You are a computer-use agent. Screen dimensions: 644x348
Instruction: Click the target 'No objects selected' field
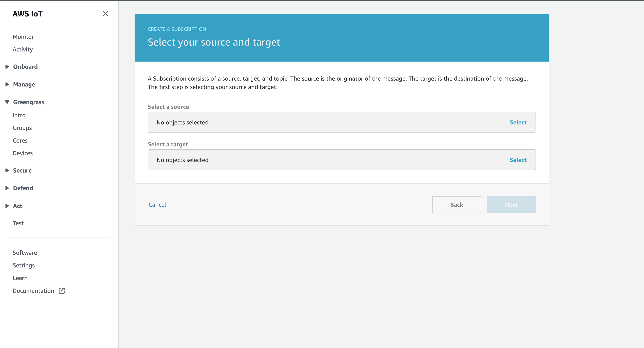[x=341, y=160]
